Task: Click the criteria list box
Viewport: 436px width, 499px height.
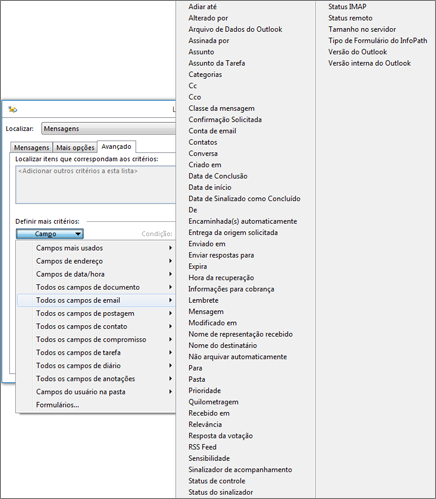Action: point(95,185)
